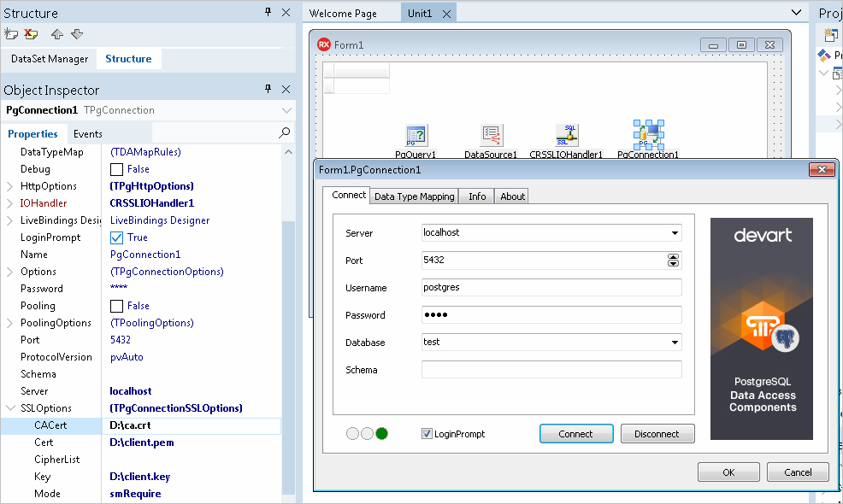The width and height of the screenshot is (843, 504).
Task: Select the CRSSLIOHandler1 component on Form1
Action: [x=566, y=136]
